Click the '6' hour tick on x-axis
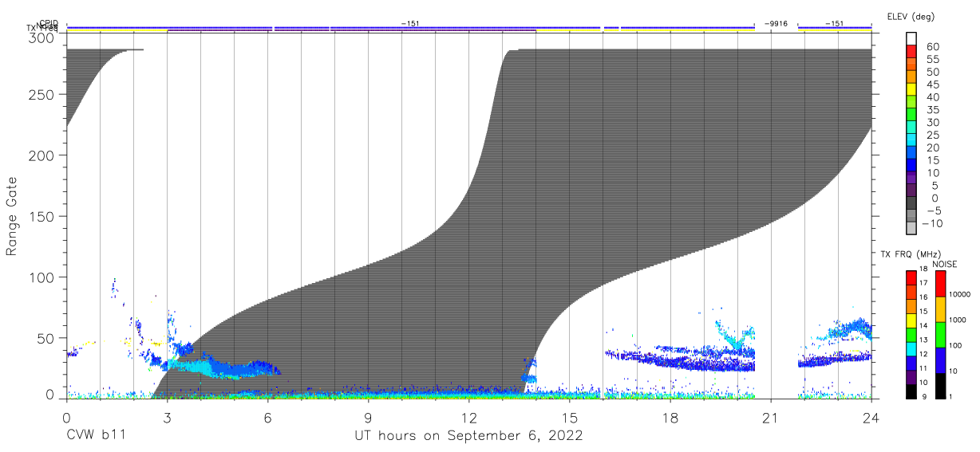Screen dimensions: 980x452 [x=268, y=417]
